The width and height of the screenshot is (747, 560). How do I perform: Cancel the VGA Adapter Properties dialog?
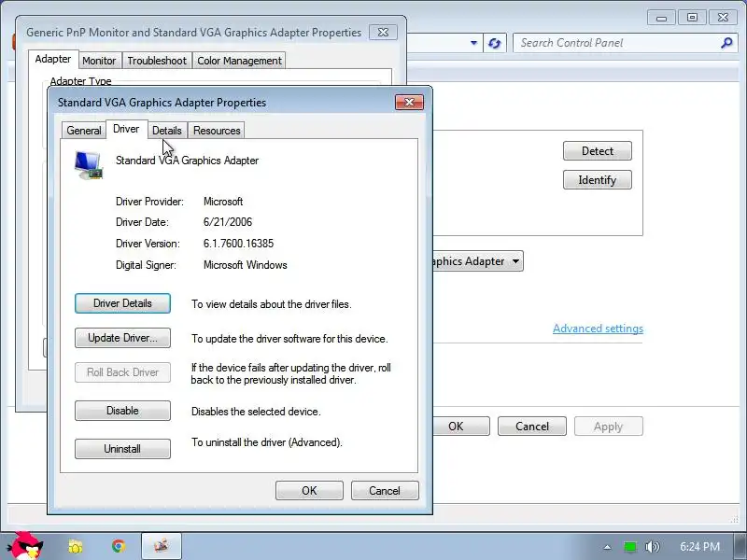coord(385,491)
